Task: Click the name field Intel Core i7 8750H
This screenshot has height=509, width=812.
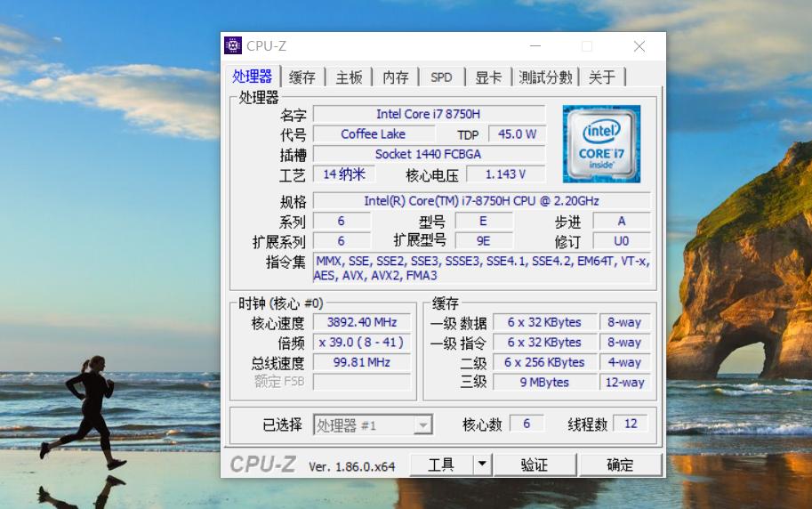Action: click(x=429, y=114)
